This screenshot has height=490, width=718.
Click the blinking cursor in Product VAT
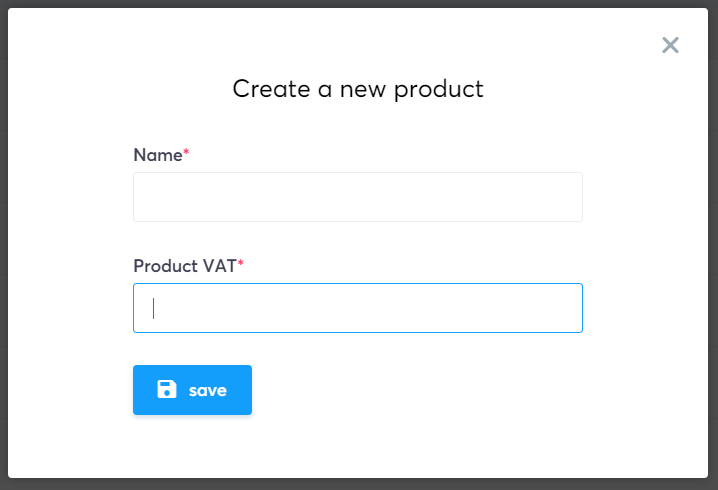(153, 308)
